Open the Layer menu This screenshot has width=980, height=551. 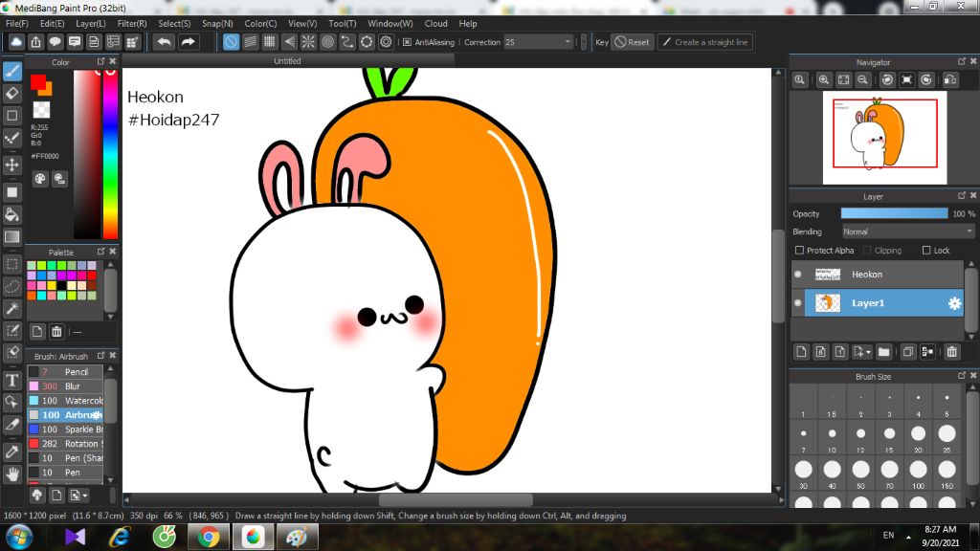(x=91, y=24)
